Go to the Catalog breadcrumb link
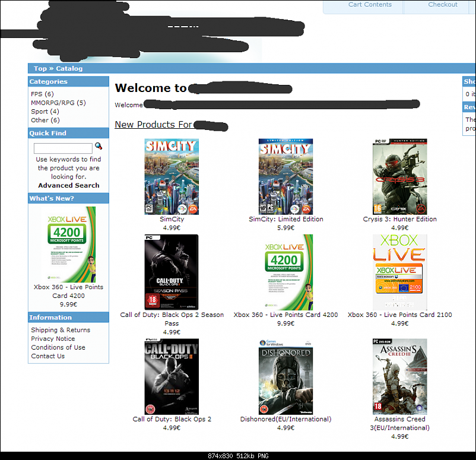The height and width of the screenshot is (460, 476). 69,69
